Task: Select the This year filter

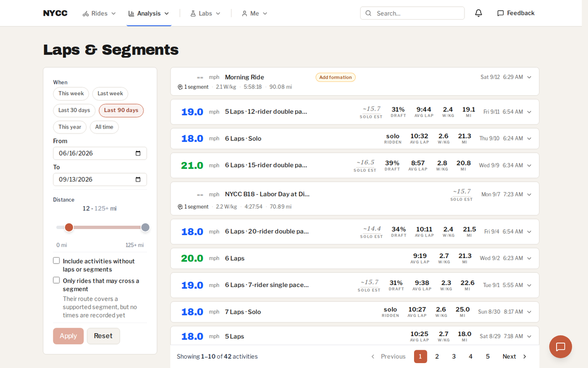Action: (70, 127)
